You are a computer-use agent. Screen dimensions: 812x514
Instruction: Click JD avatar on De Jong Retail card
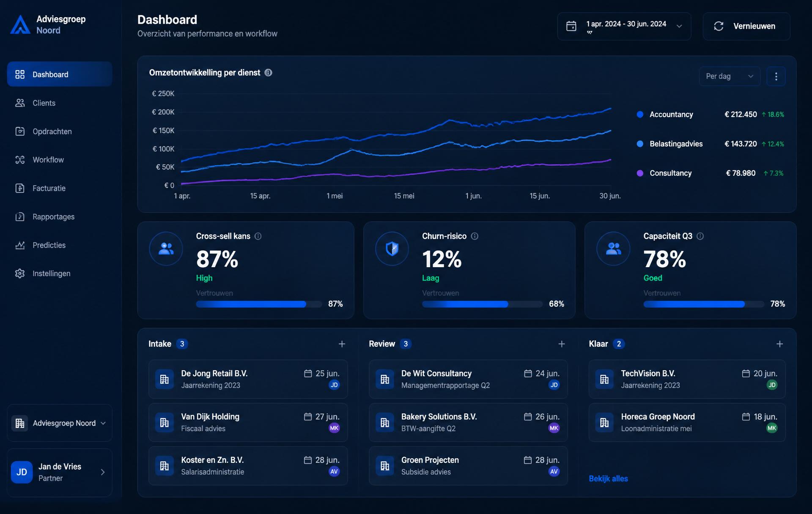(x=334, y=385)
